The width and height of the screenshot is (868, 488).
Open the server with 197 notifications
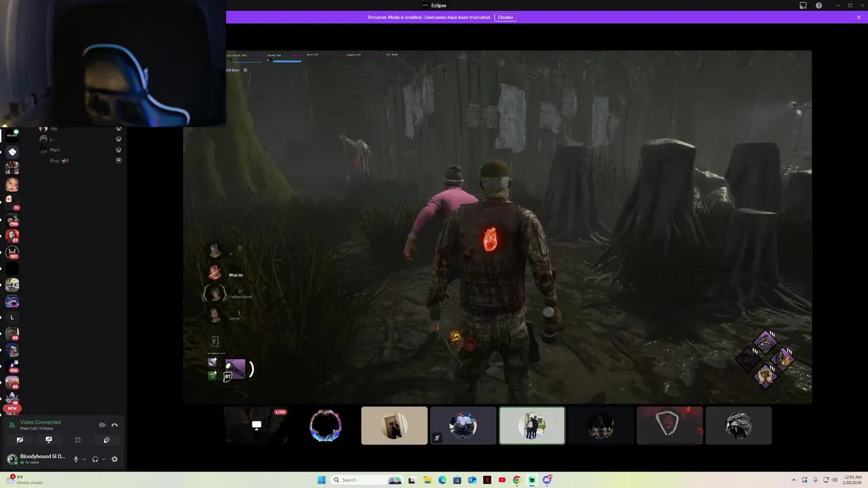pos(12,252)
